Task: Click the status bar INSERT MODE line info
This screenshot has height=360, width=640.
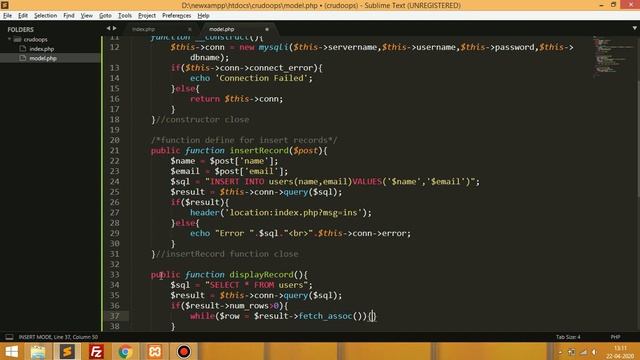Action: click(58, 337)
